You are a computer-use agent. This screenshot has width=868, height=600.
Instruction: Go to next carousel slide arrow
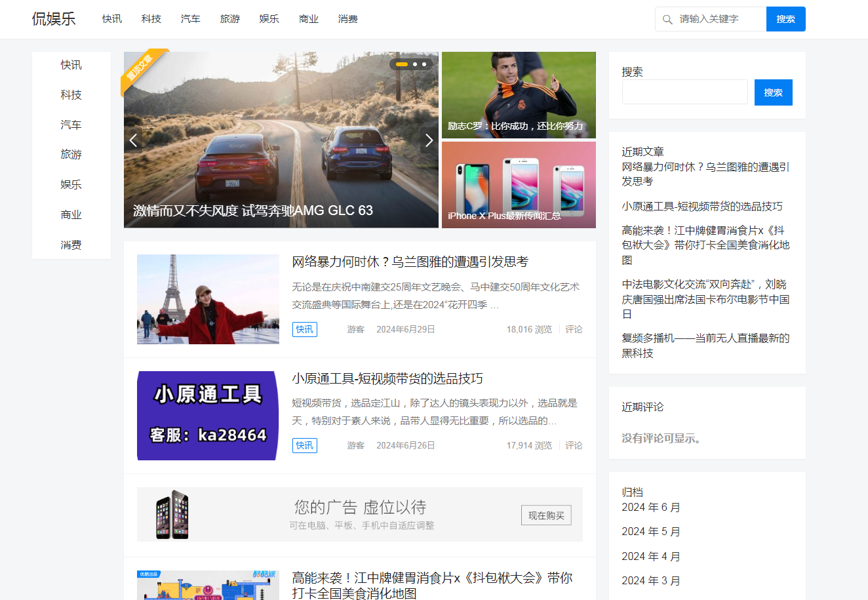click(429, 140)
